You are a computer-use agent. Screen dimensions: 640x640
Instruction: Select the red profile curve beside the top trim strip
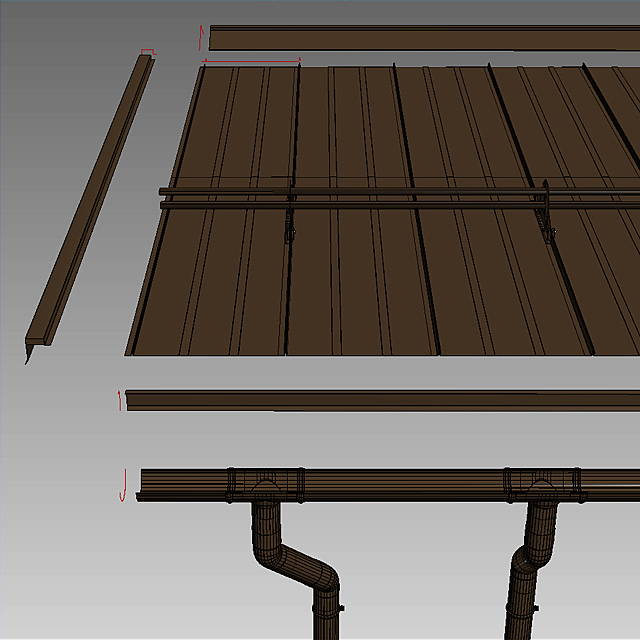tap(201, 38)
